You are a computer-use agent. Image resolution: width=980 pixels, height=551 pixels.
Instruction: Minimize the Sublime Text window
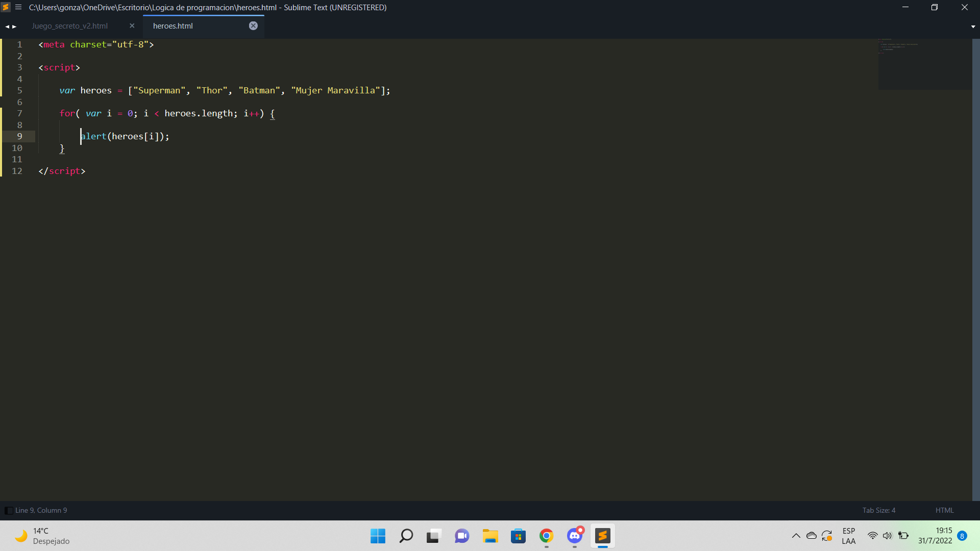point(905,7)
